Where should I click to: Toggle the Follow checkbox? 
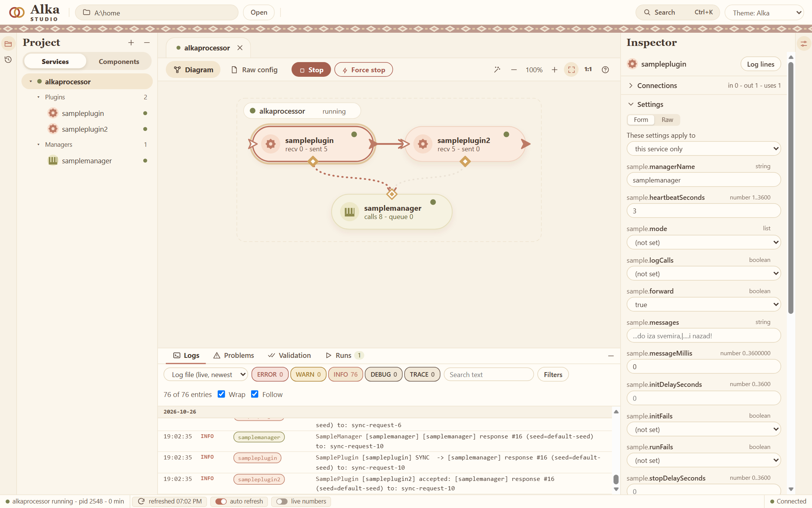(255, 394)
